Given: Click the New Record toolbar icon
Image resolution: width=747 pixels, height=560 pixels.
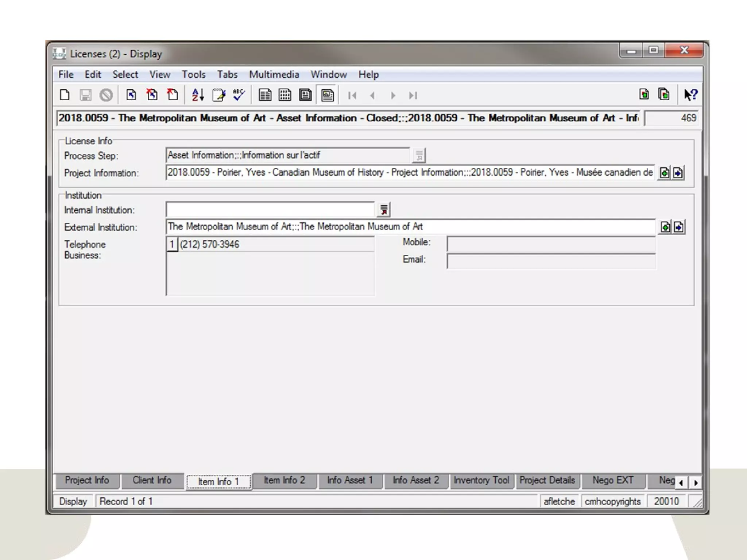Looking at the screenshot, I should point(65,95).
